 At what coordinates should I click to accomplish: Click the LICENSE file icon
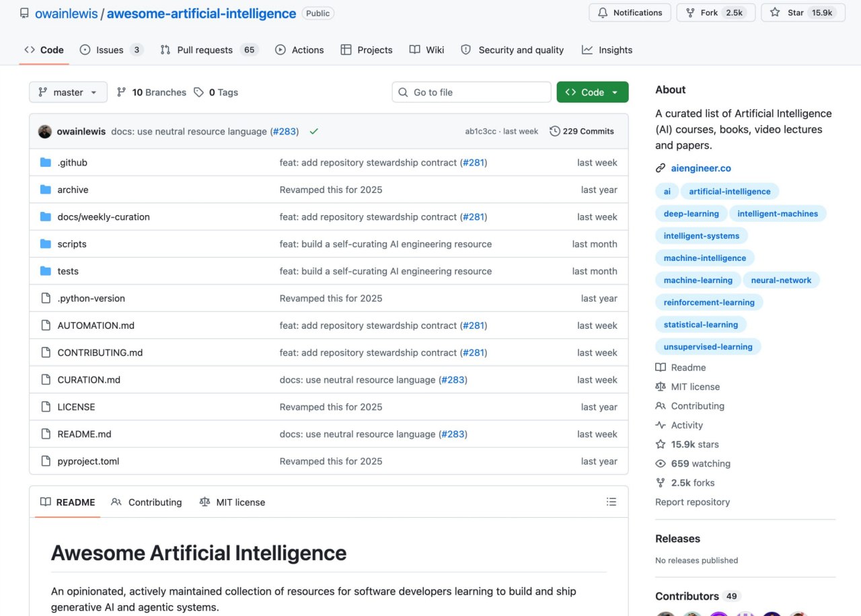(x=46, y=407)
